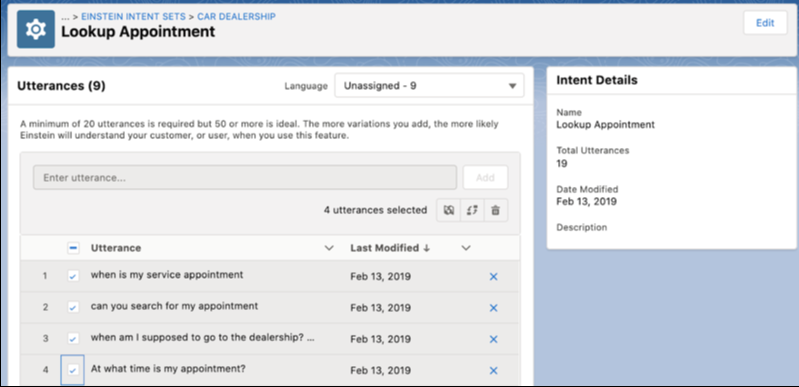Click the text 'when is my service appointment'
This screenshot has width=799, height=387.
(167, 275)
